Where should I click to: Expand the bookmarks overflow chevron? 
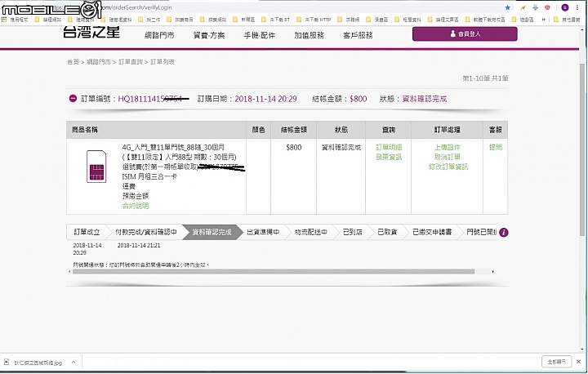(543, 20)
